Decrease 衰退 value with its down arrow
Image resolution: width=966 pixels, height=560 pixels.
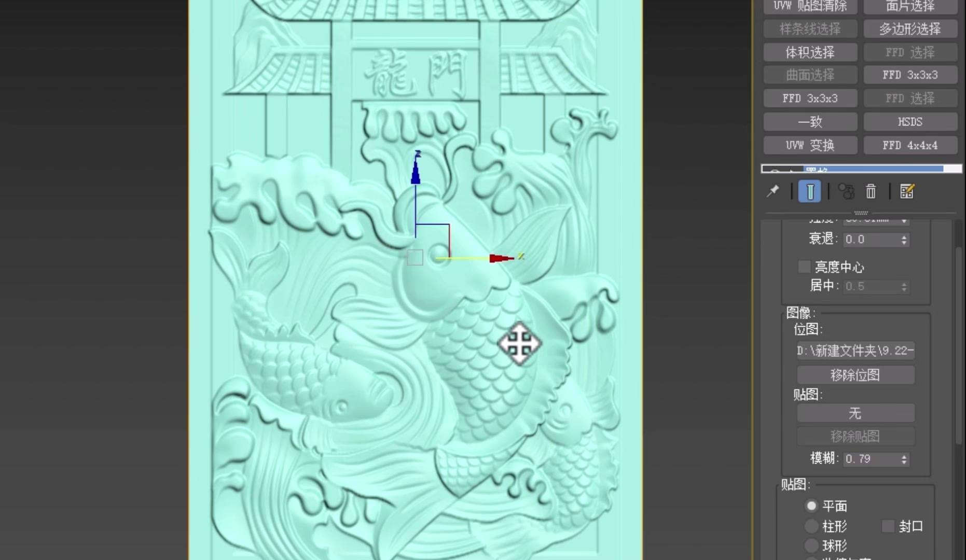[904, 242]
